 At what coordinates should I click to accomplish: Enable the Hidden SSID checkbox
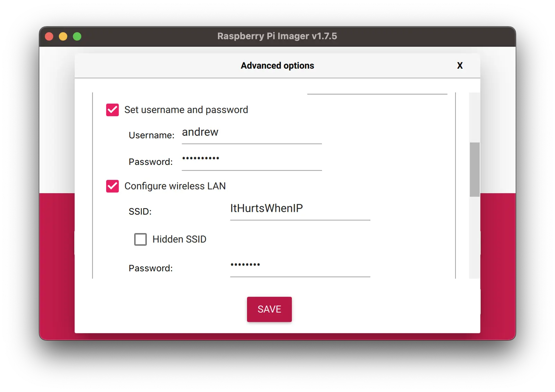(140, 239)
